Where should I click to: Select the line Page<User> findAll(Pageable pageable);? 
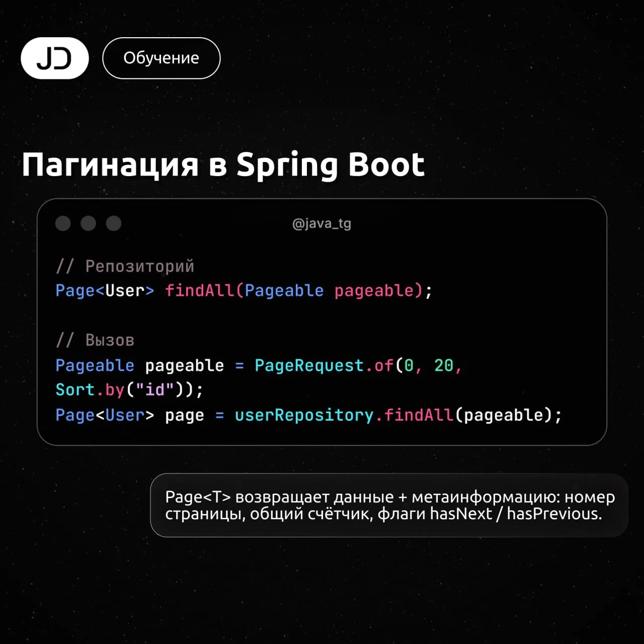point(244,291)
